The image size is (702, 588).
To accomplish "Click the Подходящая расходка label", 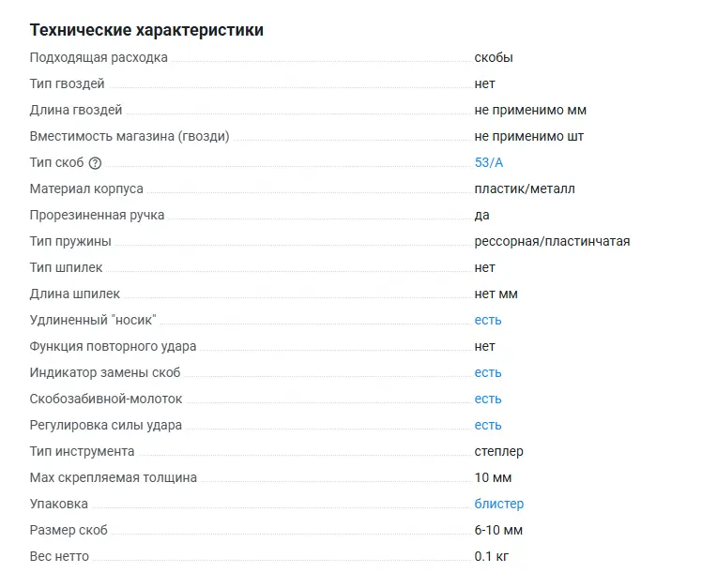I will pos(99,57).
